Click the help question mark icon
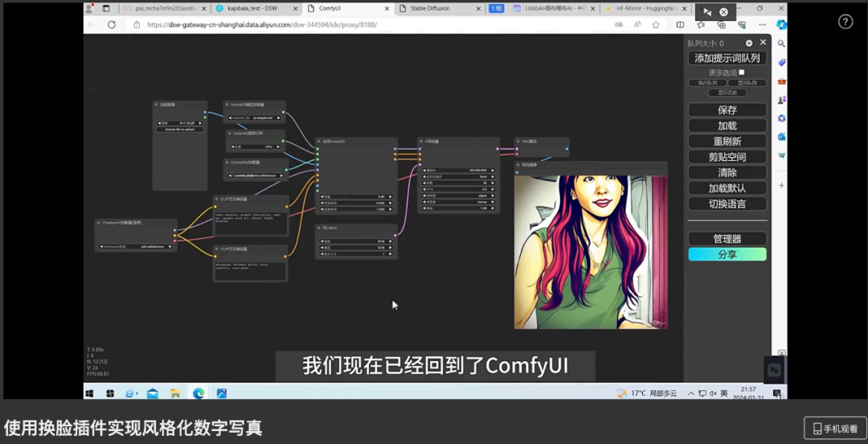Viewport: 868px width, 444px height. point(845,22)
